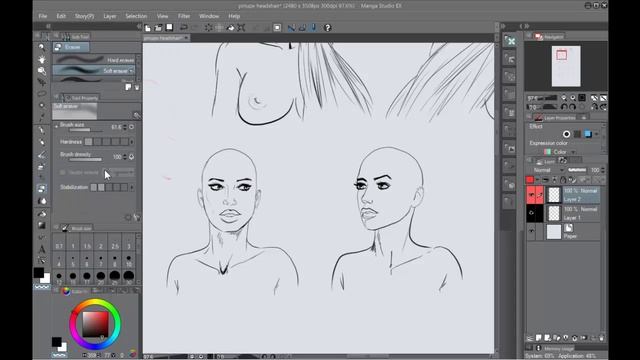
Task: Click the zoom out icon in Navigator
Action: (564, 98)
